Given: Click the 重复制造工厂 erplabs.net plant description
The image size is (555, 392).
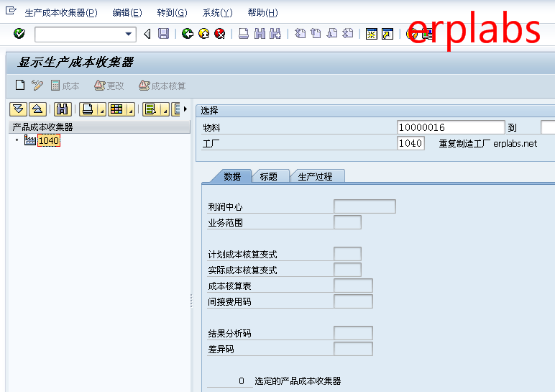Looking at the screenshot, I should point(488,143).
